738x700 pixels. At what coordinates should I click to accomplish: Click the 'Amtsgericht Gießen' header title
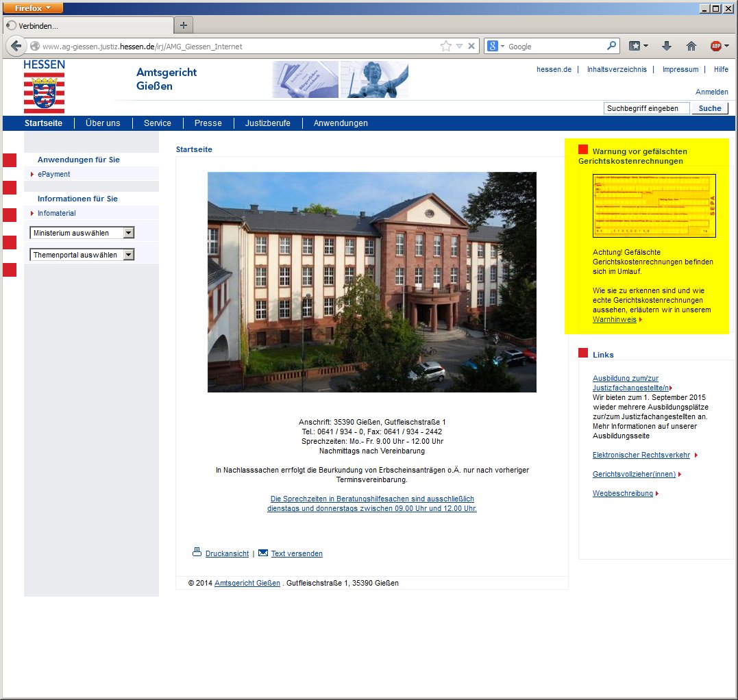tap(167, 79)
